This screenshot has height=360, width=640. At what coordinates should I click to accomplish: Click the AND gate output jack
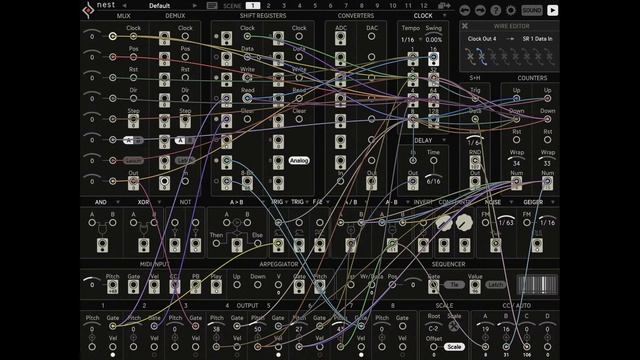(x=102, y=245)
